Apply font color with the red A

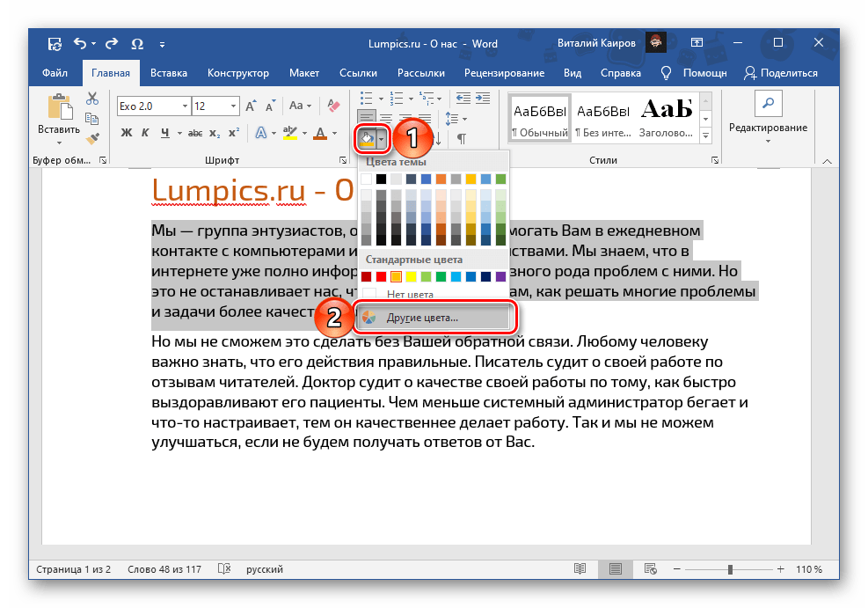click(320, 134)
